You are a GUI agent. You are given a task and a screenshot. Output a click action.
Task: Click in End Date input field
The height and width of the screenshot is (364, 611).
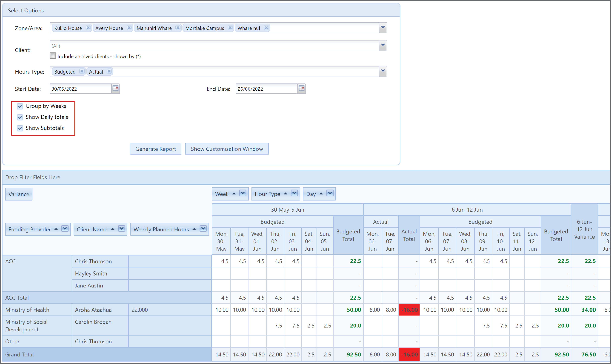(267, 89)
